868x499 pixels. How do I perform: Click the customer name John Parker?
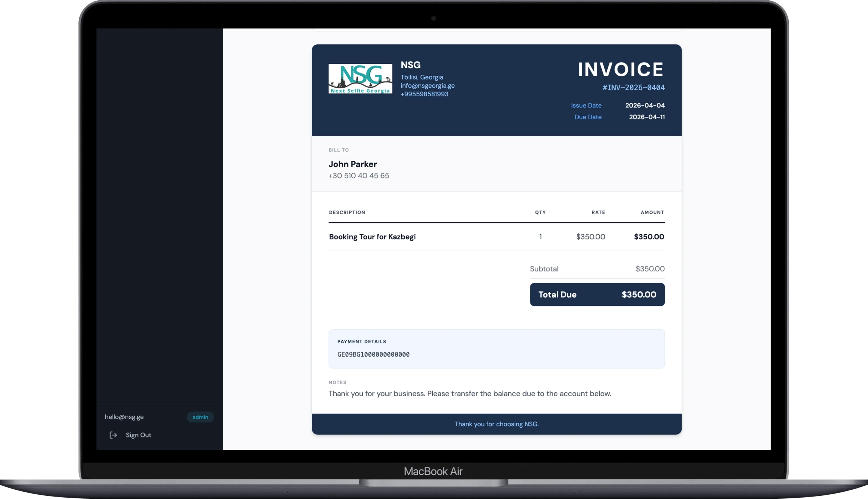[x=353, y=164]
